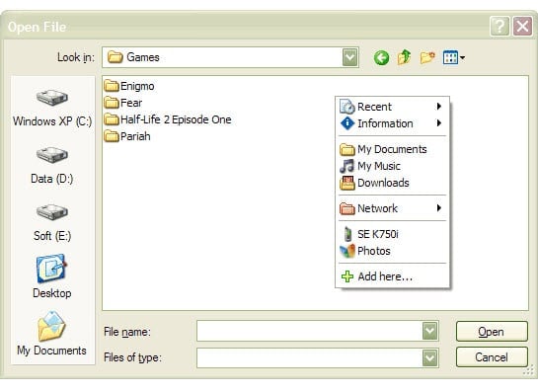
Task: Open the Views menu icon
Action: click(453, 57)
